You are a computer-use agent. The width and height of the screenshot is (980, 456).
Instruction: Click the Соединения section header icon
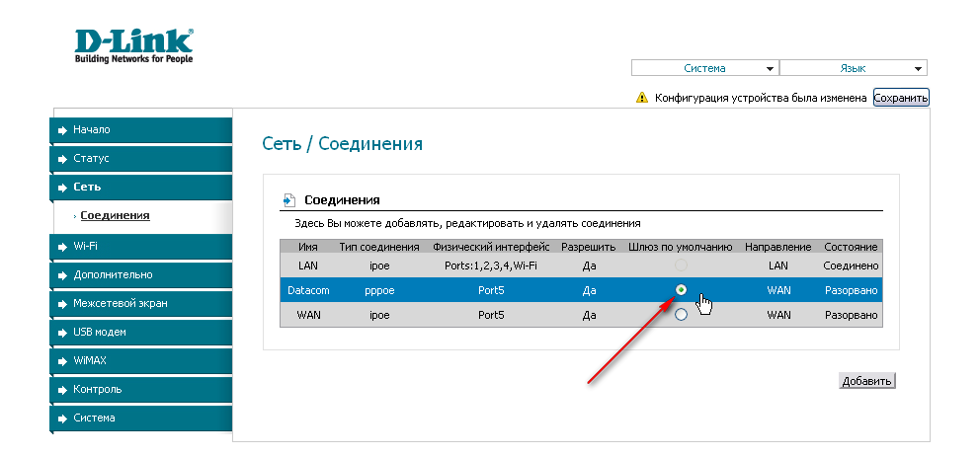tap(288, 200)
